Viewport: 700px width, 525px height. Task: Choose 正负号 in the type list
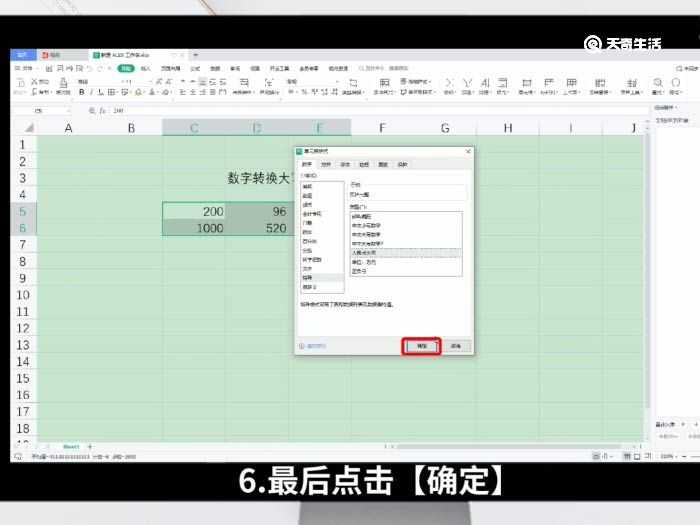pyautogui.click(x=406, y=271)
